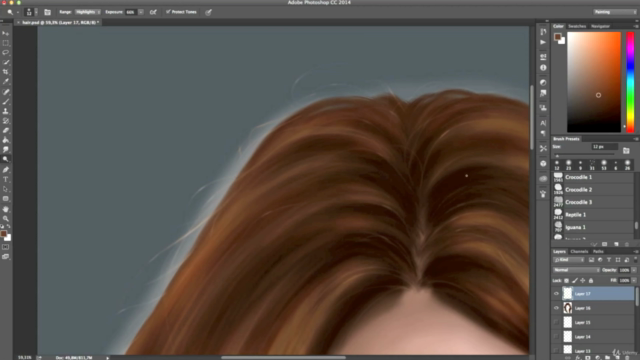
Task: Hide Layer 16 with its eye icon
Action: (556, 308)
